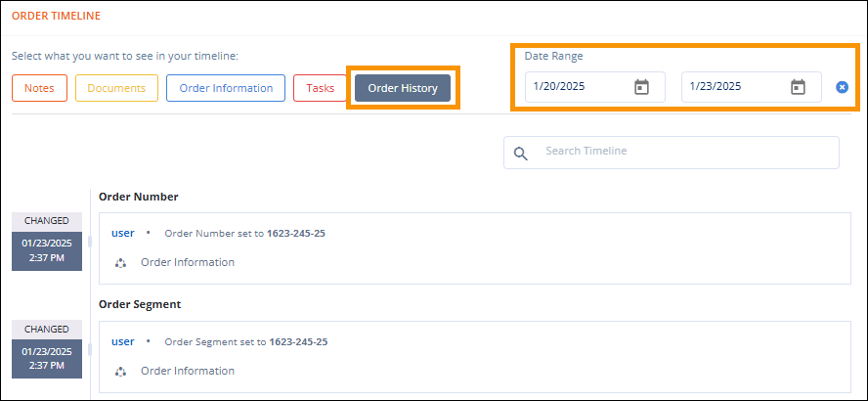
Task: Click the start date field 1/20/2025
Action: 577,87
